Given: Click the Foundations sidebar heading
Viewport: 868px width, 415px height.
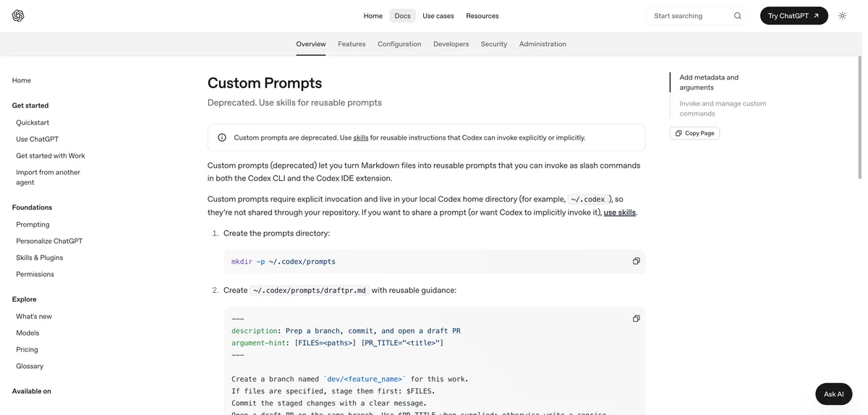Looking at the screenshot, I should (x=32, y=208).
